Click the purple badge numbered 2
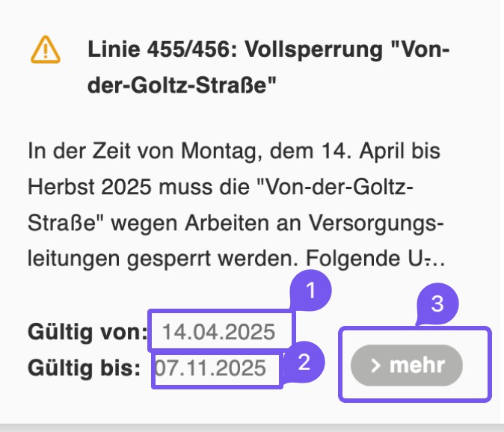The image size is (504, 432). coord(304,362)
